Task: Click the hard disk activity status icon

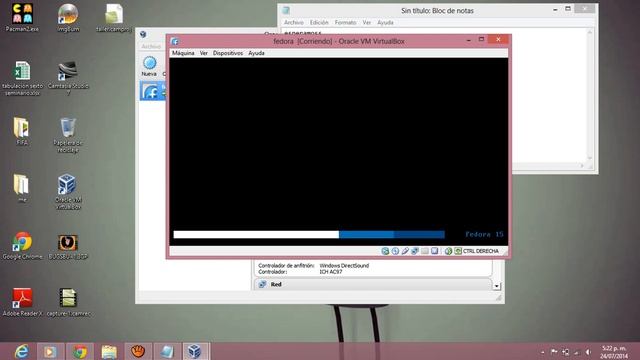Action: pos(385,251)
